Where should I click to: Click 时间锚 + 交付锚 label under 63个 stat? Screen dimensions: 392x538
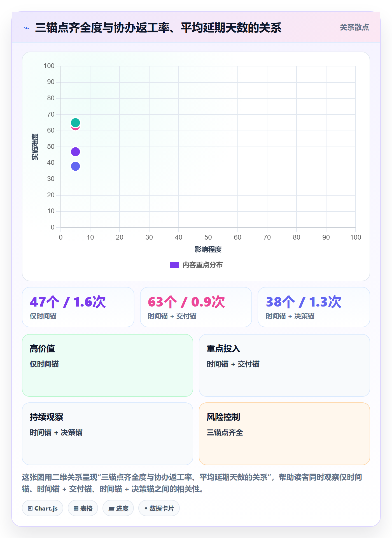click(172, 316)
